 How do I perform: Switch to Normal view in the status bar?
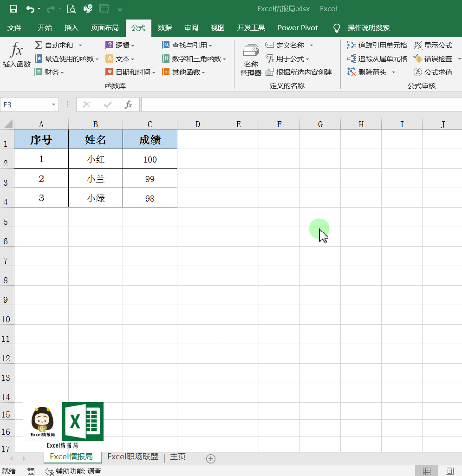tap(426, 471)
